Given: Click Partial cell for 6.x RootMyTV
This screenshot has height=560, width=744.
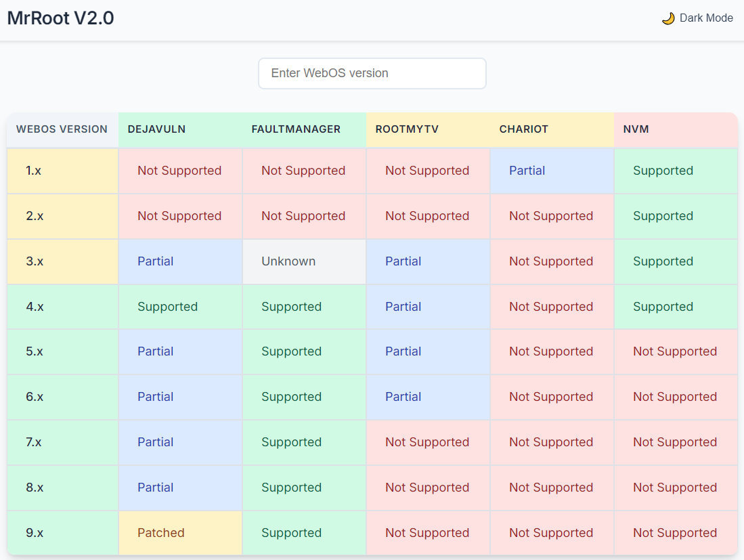Looking at the screenshot, I should tap(403, 397).
